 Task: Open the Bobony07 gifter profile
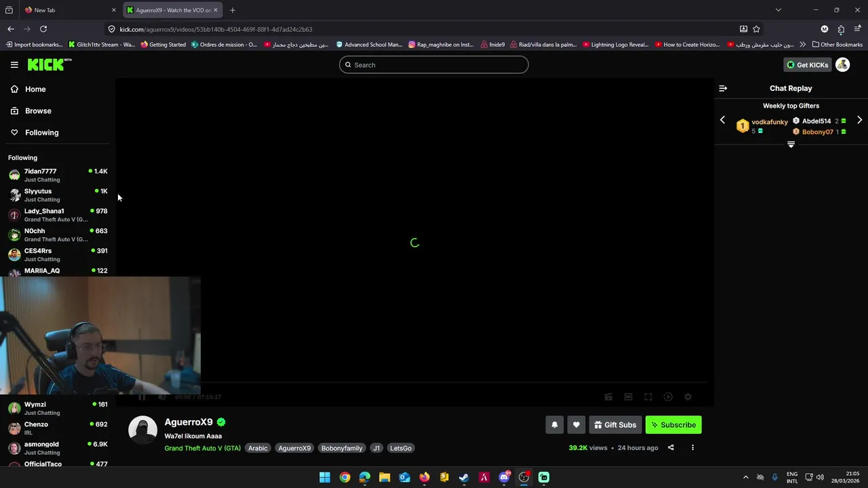(x=818, y=132)
